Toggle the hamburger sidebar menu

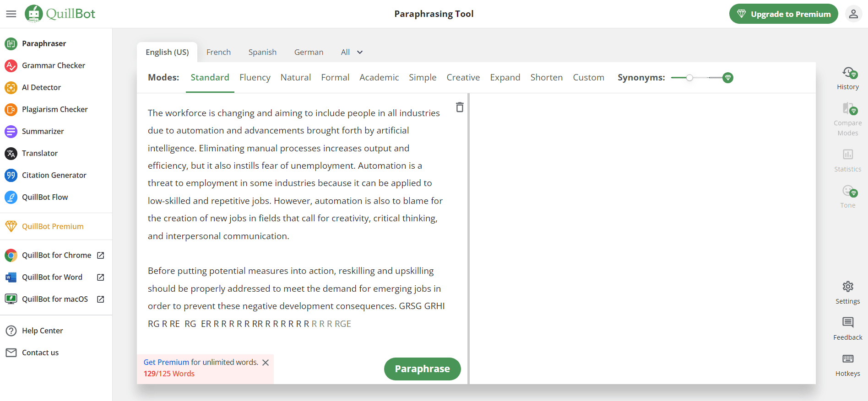(11, 14)
